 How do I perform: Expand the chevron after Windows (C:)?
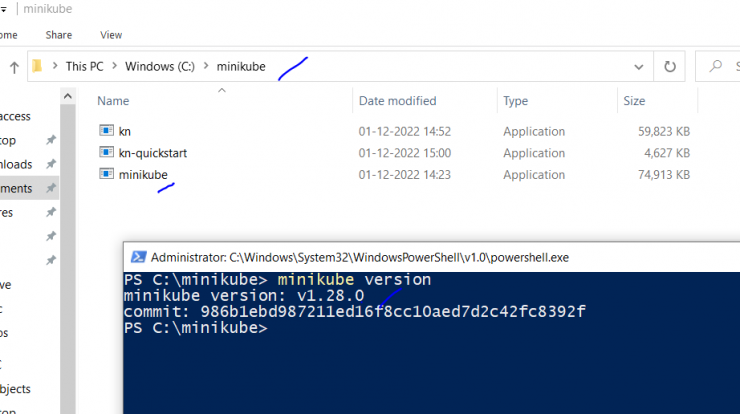pos(206,66)
